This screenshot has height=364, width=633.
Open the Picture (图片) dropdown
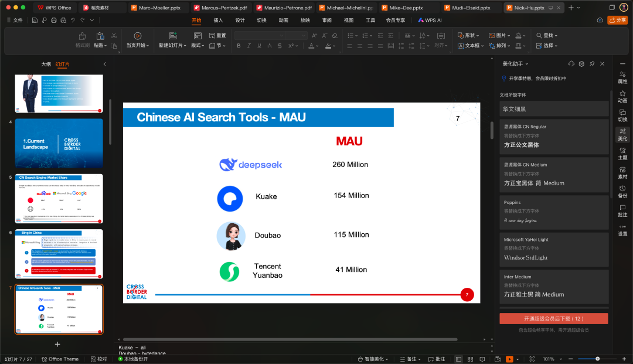tap(499, 36)
